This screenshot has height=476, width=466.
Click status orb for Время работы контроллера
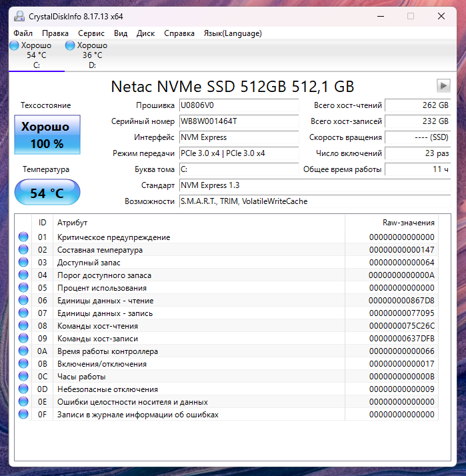pyautogui.click(x=23, y=351)
